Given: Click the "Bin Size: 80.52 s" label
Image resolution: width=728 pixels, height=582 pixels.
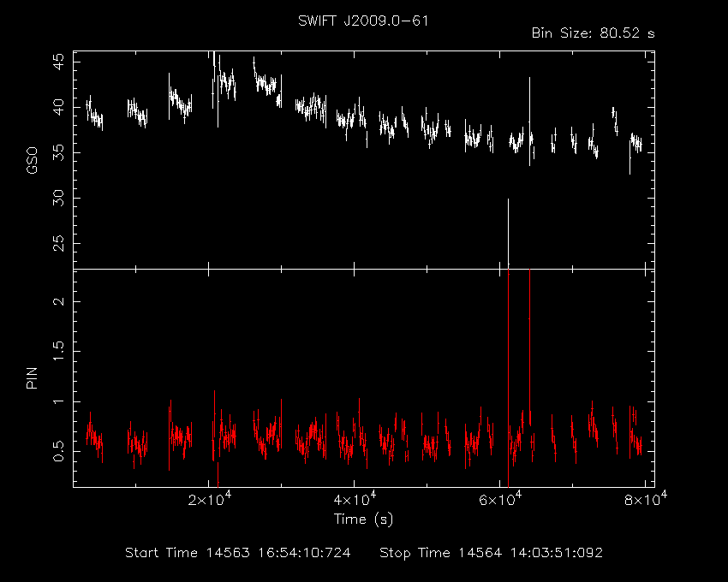Looking at the screenshot, I should point(593,33).
